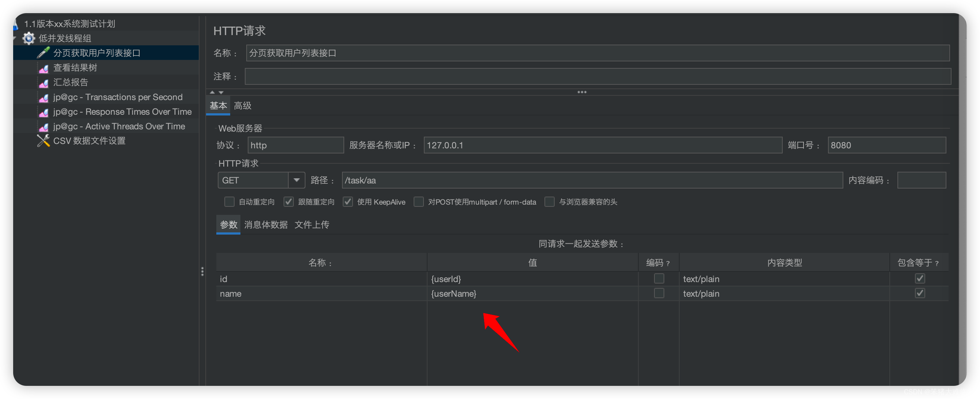The image size is (980, 399).
Task: Open the GET method dropdown arrow
Action: click(297, 180)
